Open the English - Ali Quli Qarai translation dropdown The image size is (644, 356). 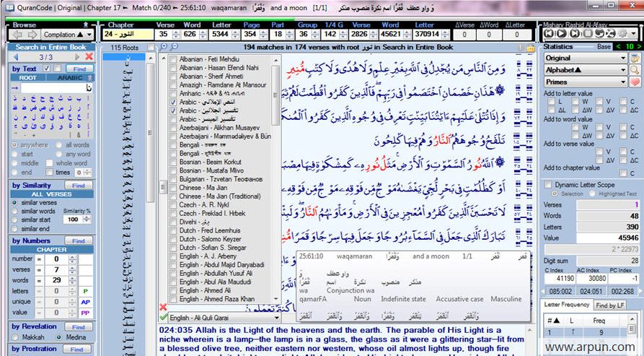pyautogui.click(x=276, y=318)
